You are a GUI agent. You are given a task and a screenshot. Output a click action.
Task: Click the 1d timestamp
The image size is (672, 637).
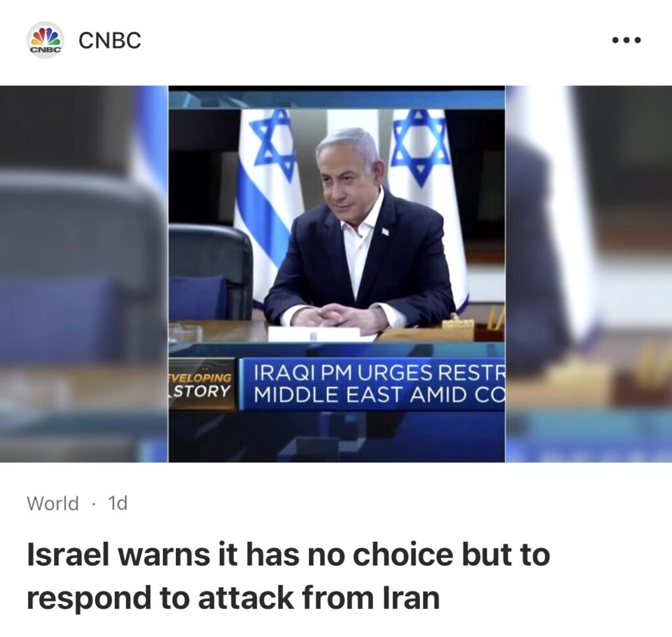point(118,503)
